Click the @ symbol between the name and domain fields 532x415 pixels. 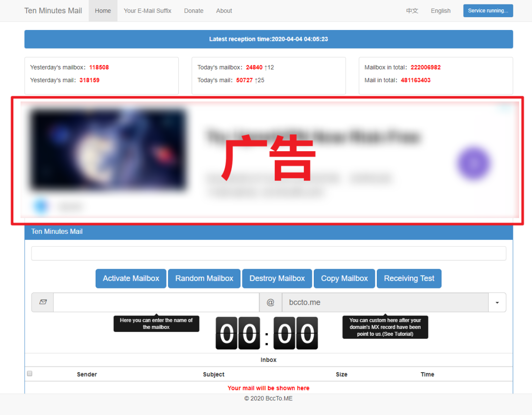[x=270, y=302]
